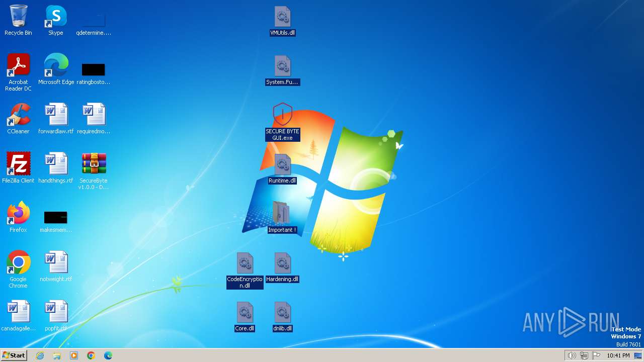
Task: Open Windows Explorer from taskbar
Action: click(57, 355)
